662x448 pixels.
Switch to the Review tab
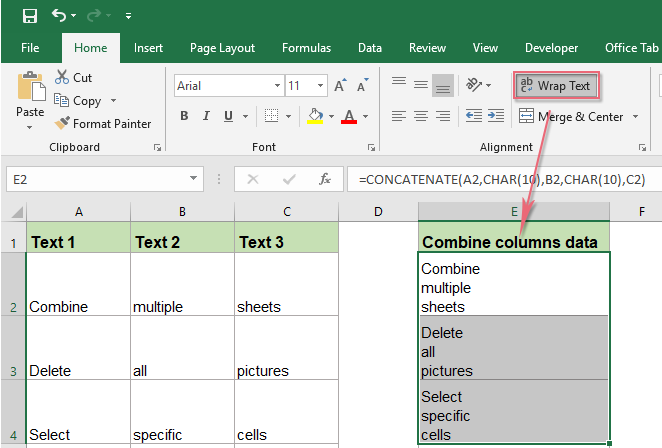(427, 48)
